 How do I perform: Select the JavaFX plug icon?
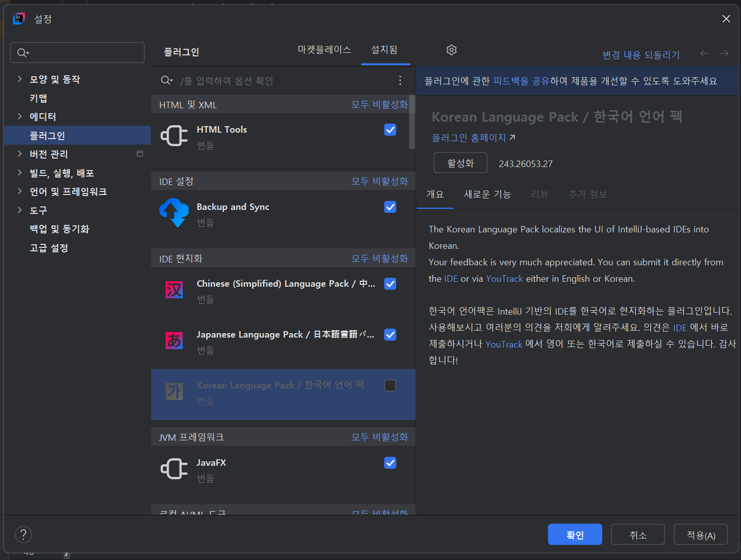(x=174, y=469)
